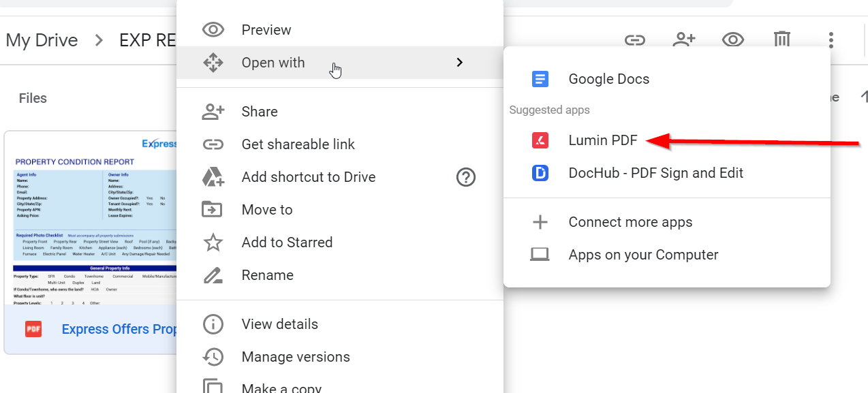Click the red Lumin PDF app icon
The image size is (868, 393).
pos(540,140)
